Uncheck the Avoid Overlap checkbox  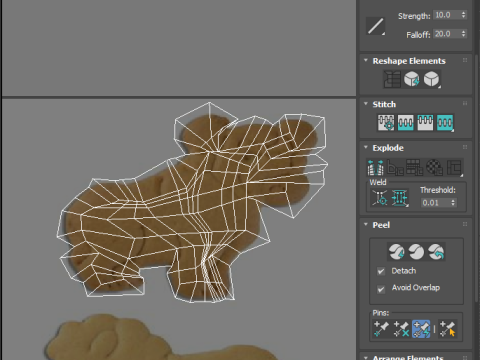[x=381, y=289]
